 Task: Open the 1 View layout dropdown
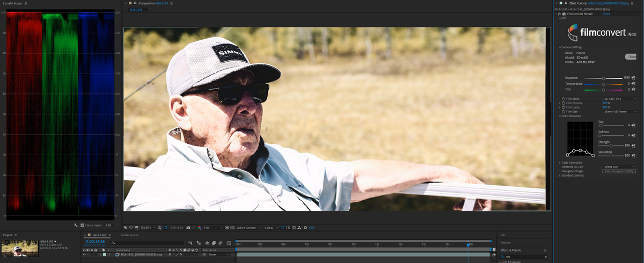coord(272,228)
